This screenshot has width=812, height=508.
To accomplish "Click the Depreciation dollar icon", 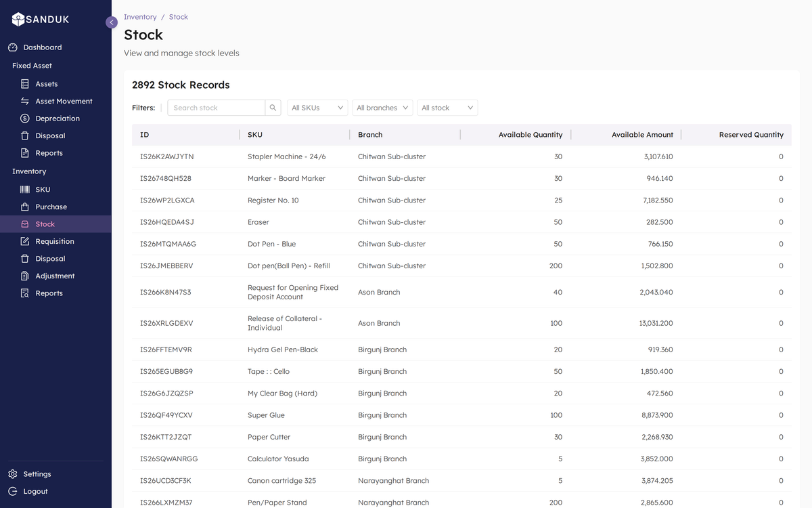I will pyautogui.click(x=25, y=119).
